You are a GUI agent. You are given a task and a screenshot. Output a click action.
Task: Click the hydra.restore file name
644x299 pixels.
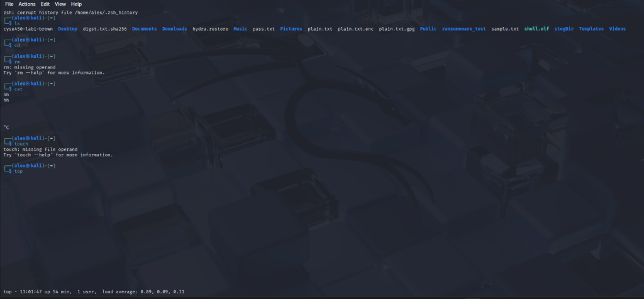click(210, 29)
